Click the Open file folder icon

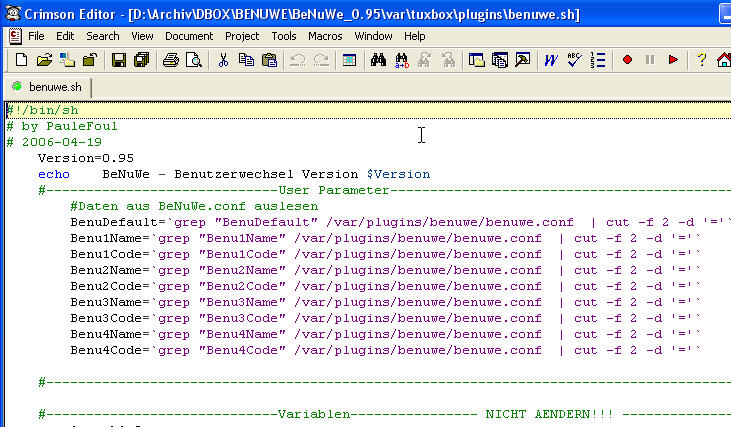tap(43, 61)
